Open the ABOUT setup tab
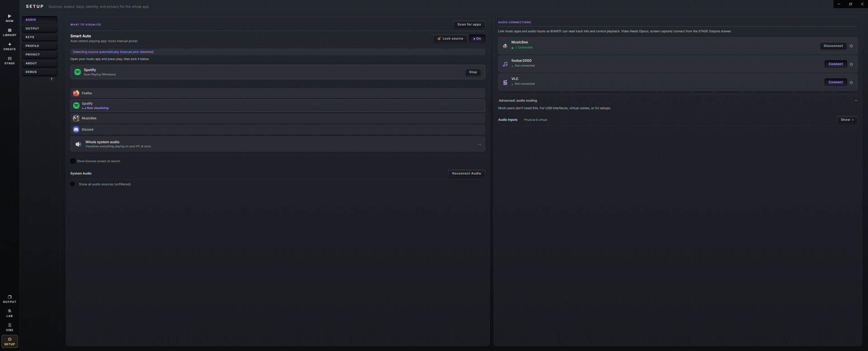Screen dimensions: 868x351 click(x=40, y=63)
